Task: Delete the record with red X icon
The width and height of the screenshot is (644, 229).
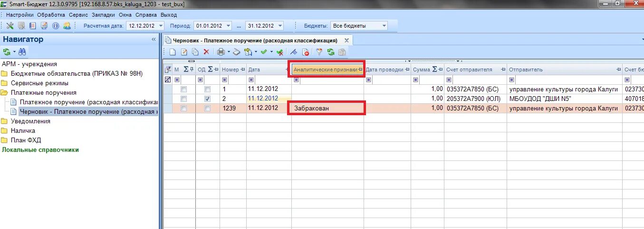Action: tap(206, 52)
